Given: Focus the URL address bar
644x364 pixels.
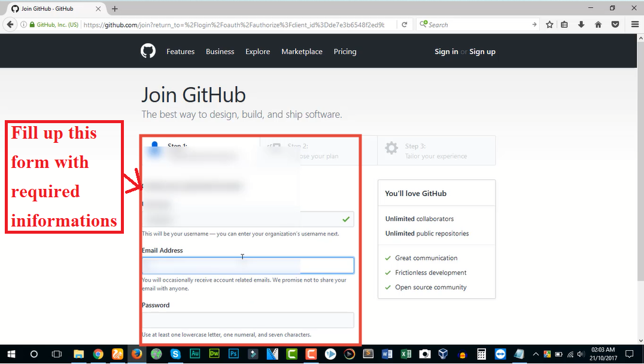Looking at the screenshot, I should [x=234, y=25].
